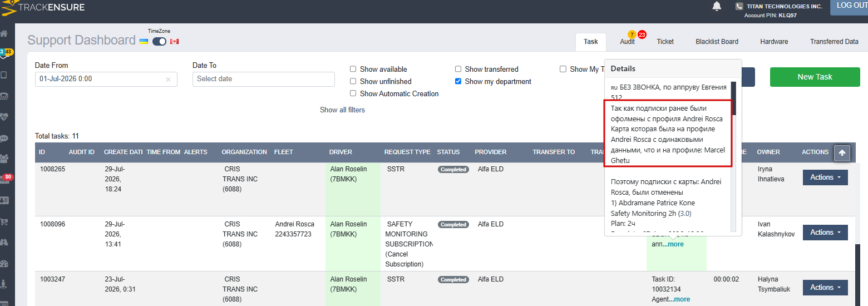Check Show unfinished checkbox

coord(353,81)
